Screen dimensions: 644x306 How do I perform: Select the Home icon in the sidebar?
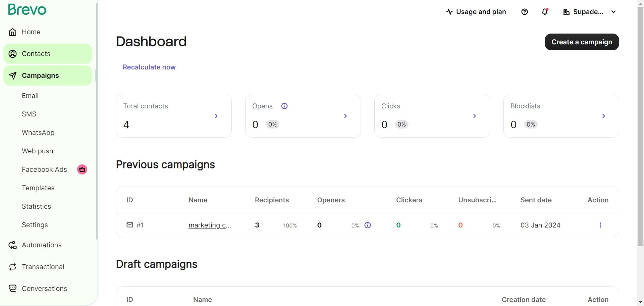[x=12, y=32]
